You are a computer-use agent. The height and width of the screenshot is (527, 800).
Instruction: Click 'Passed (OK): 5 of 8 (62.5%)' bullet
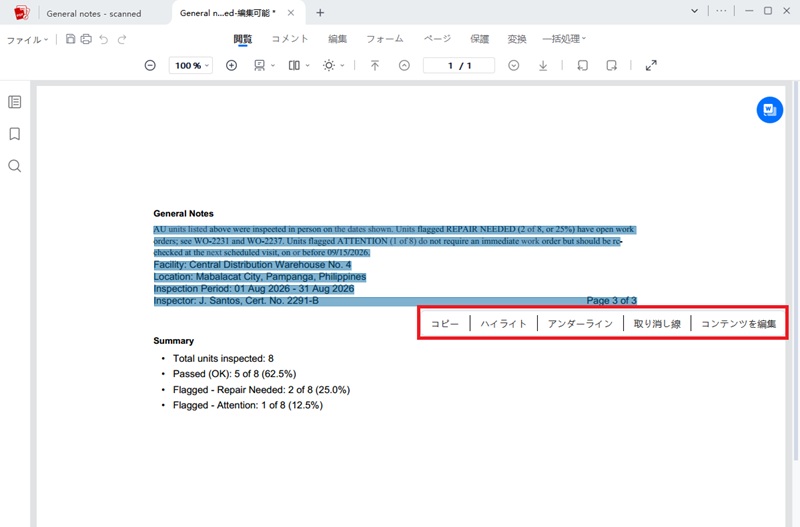click(x=234, y=374)
